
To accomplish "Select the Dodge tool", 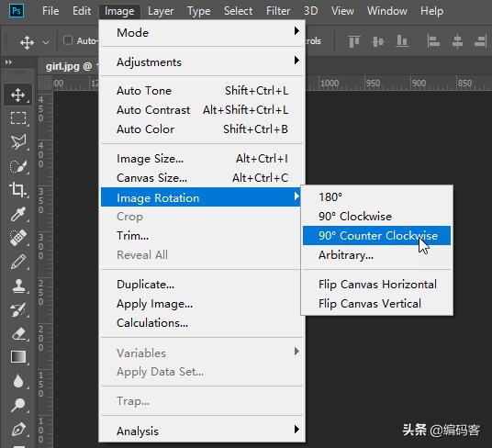I will click(17, 405).
